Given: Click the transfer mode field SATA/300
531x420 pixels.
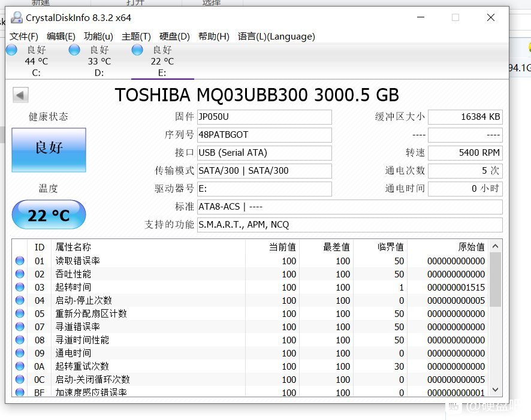Looking at the screenshot, I should point(264,171).
